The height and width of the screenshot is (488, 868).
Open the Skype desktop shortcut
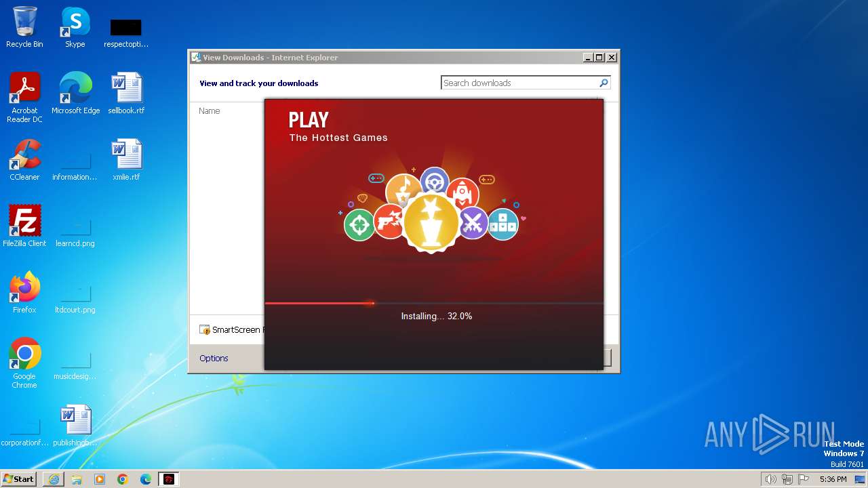point(75,27)
